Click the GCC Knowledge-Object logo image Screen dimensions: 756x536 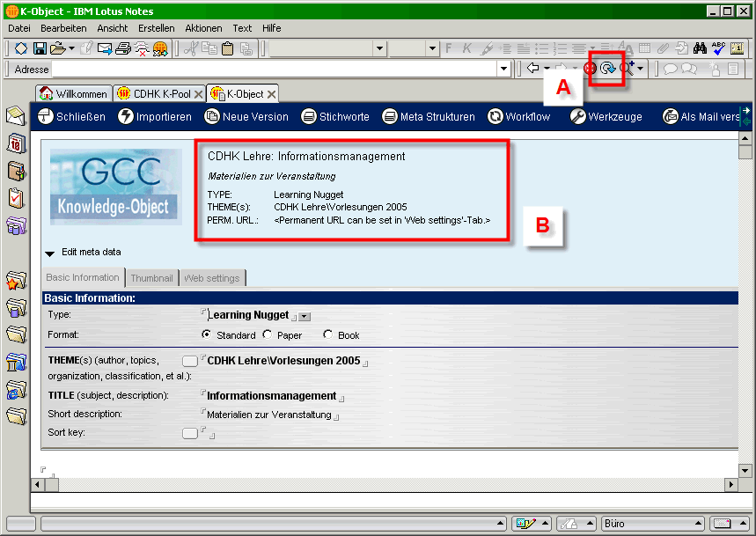pos(115,187)
